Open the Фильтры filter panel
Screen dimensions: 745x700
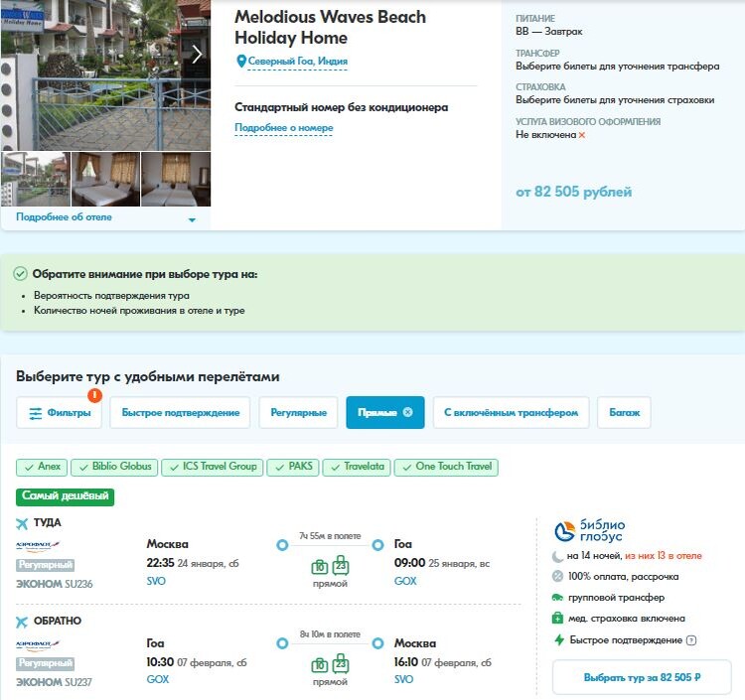pos(60,413)
